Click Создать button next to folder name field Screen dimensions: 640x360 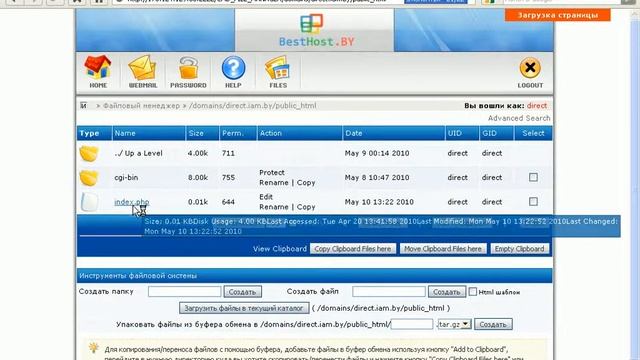point(242,291)
